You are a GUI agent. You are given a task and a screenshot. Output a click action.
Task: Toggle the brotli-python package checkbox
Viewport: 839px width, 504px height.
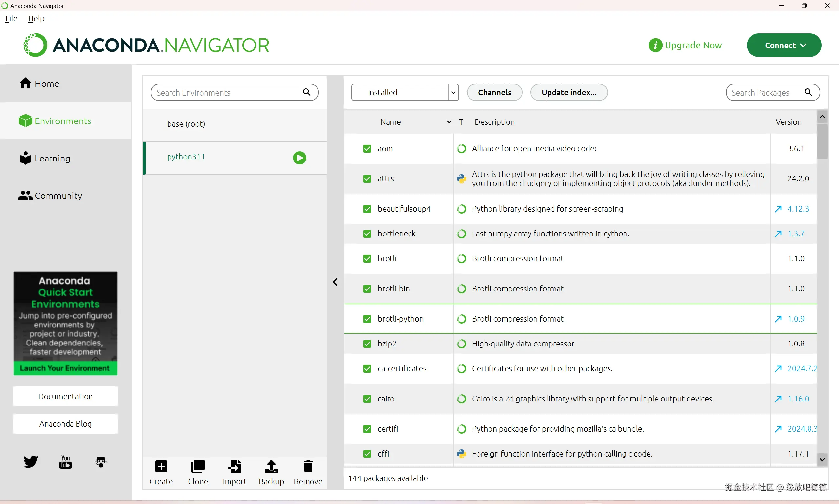[367, 319]
